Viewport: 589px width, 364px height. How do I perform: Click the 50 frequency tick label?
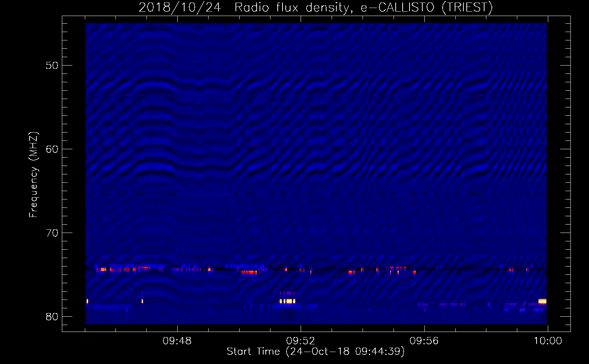tap(52, 66)
